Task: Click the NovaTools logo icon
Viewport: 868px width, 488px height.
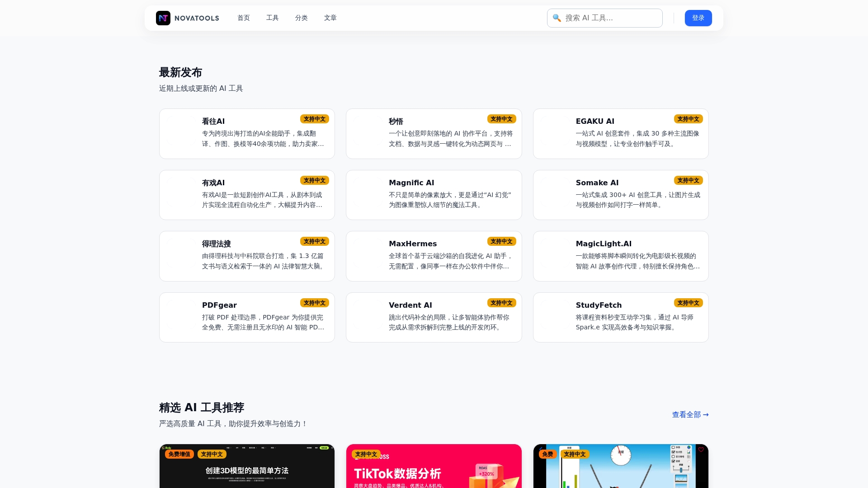Action: point(163,18)
